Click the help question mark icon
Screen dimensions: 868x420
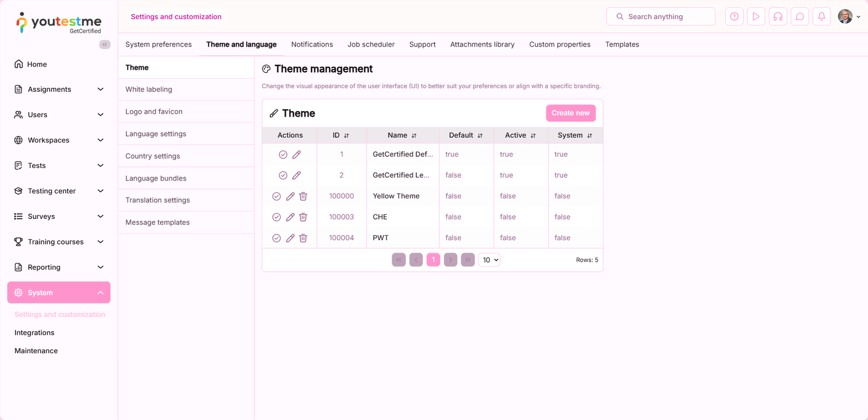pyautogui.click(x=734, y=17)
